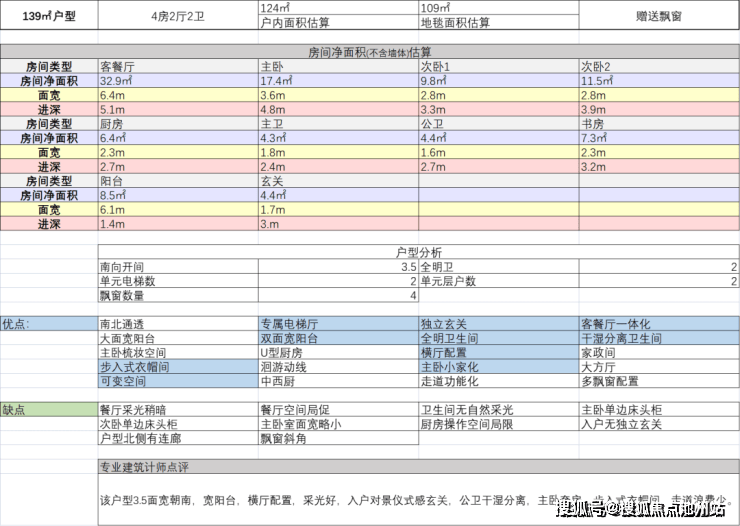Click the '主卫' room type cell
The image size is (740, 526).
(x=338, y=123)
